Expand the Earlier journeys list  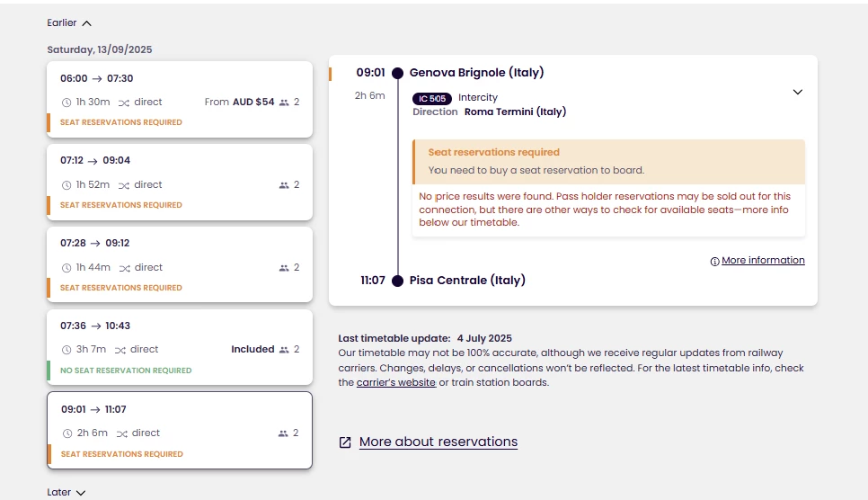coord(69,22)
